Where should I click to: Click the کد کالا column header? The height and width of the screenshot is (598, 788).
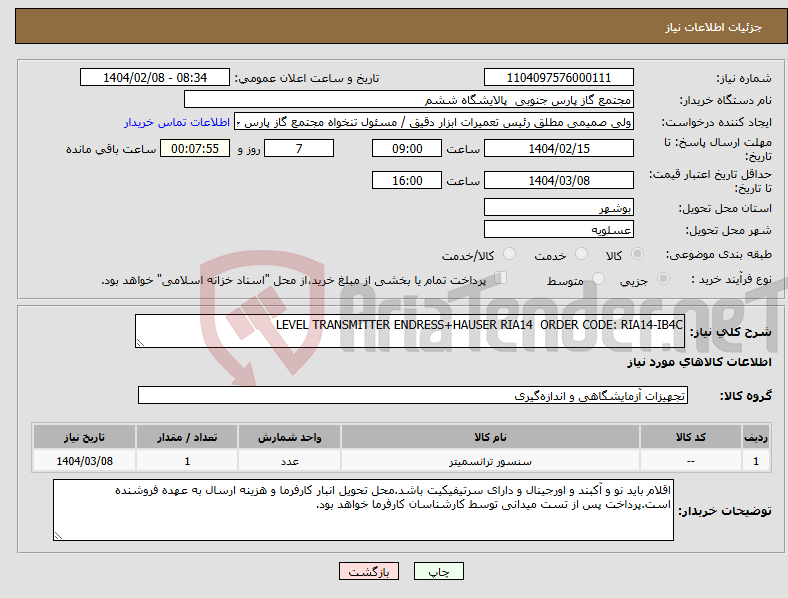click(691, 437)
